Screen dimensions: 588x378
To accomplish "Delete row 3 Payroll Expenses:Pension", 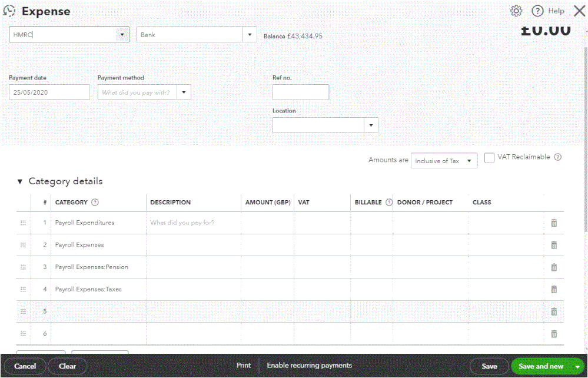I will (554, 267).
